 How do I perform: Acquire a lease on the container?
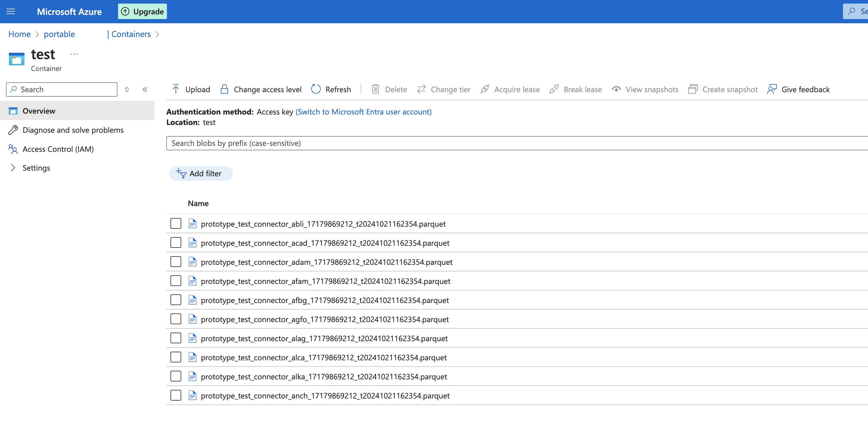point(509,89)
